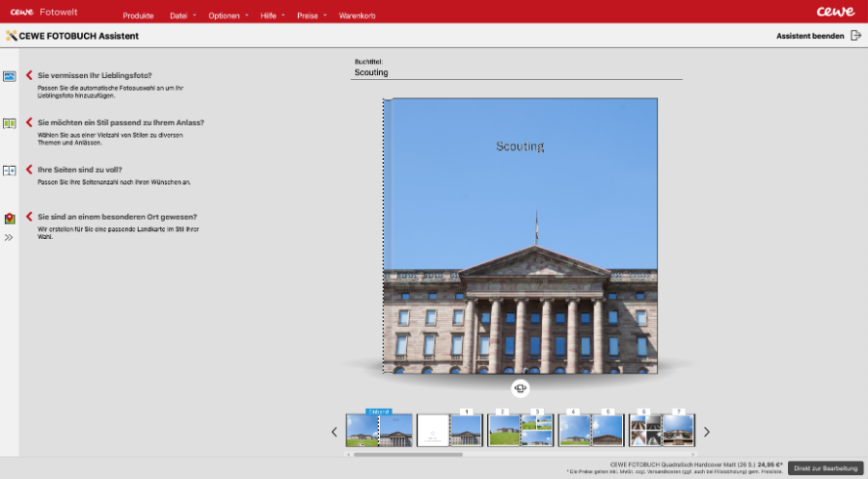Open the Hilfe dropdown menu
This screenshot has height=479, width=868.
[269, 16]
